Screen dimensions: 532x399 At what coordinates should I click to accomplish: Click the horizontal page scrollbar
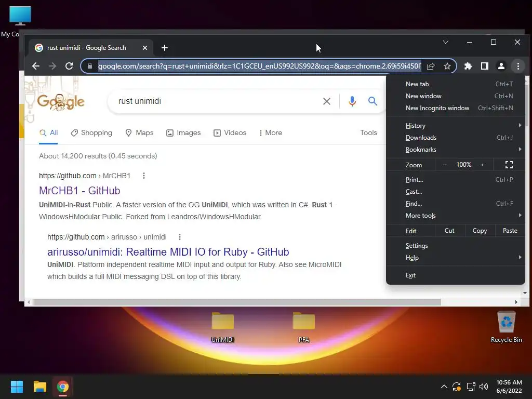[x=237, y=302]
